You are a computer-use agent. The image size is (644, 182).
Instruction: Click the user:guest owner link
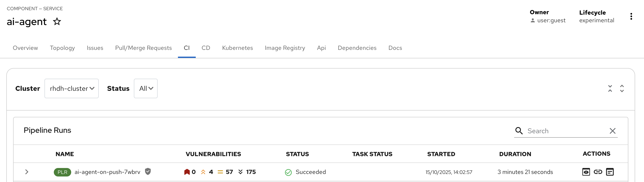click(551, 21)
